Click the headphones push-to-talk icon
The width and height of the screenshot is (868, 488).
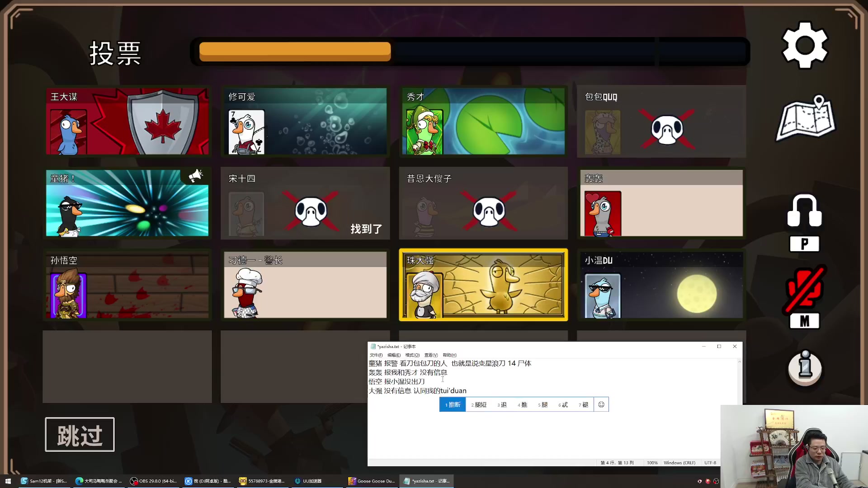pyautogui.click(x=804, y=211)
